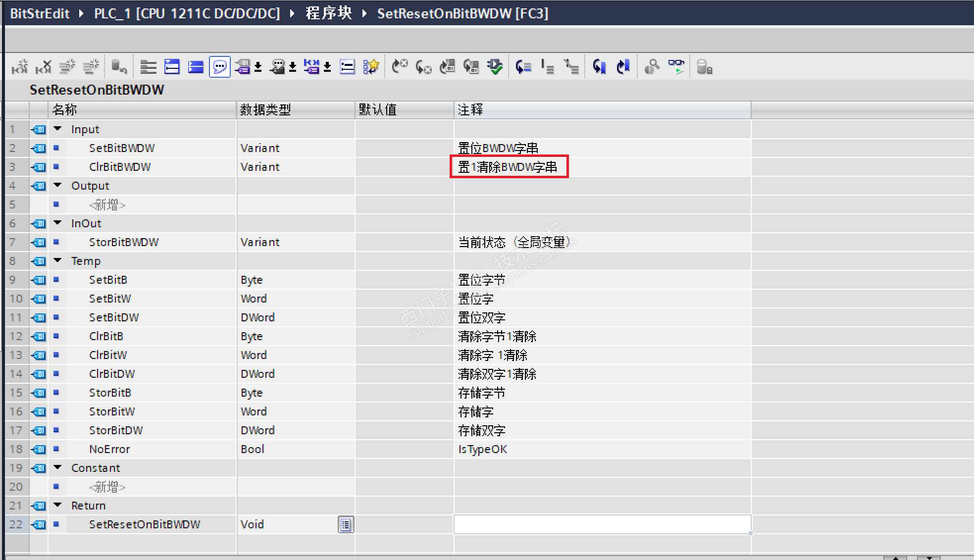
Task: Toggle the network comments speech-bubble icon
Action: click(219, 66)
